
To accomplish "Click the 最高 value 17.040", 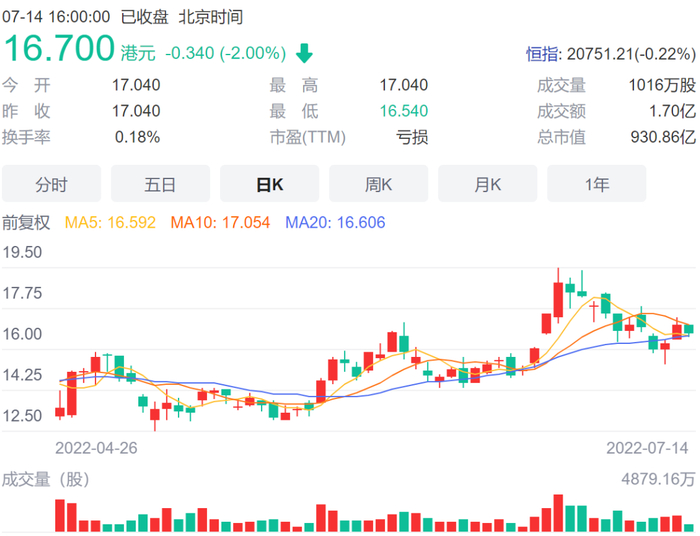I will [x=404, y=85].
